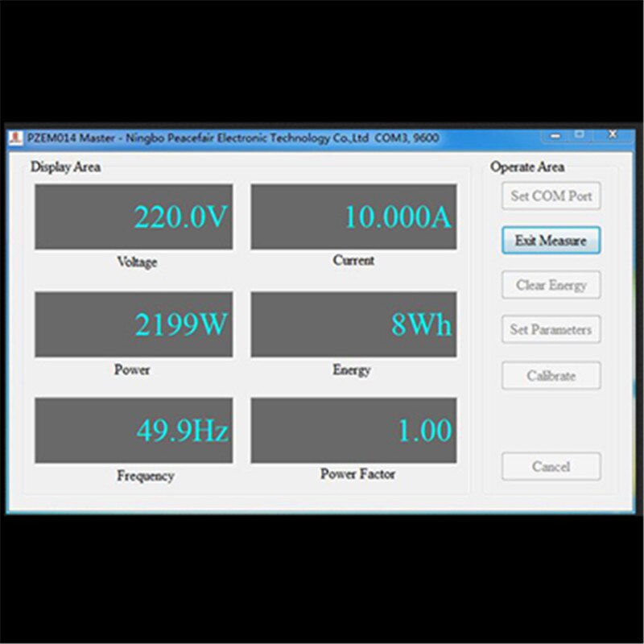Click the 49.9Hz Frequency display
This screenshot has height=644, width=644.
tap(134, 431)
